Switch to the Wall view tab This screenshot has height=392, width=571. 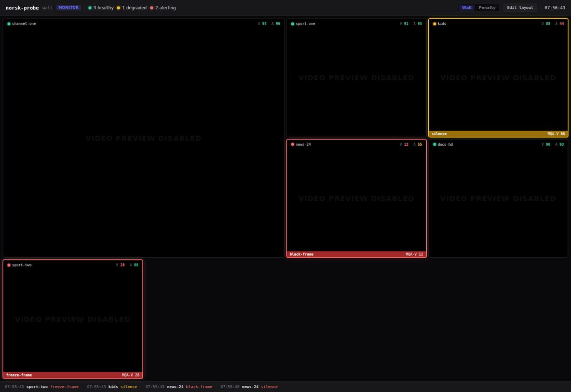point(467,8)
